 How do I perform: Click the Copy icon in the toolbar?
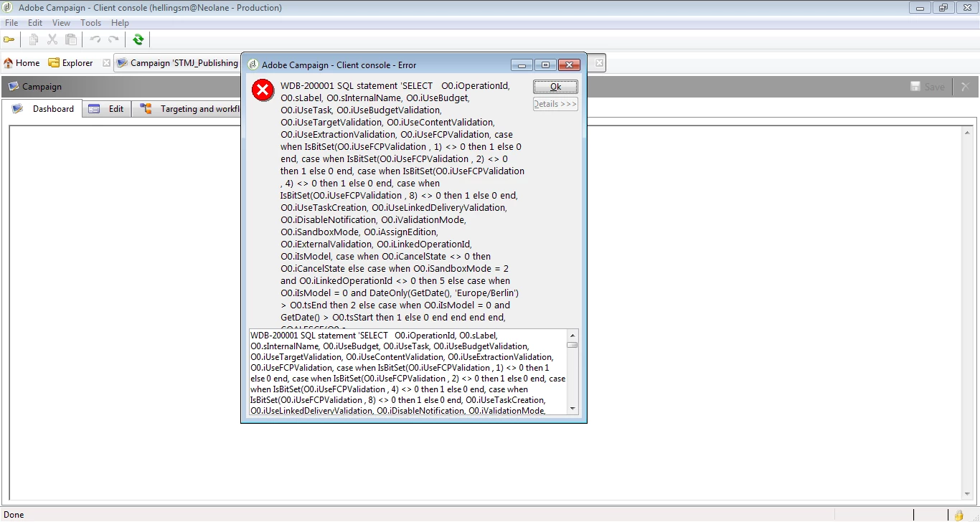(x=33, y=39)
